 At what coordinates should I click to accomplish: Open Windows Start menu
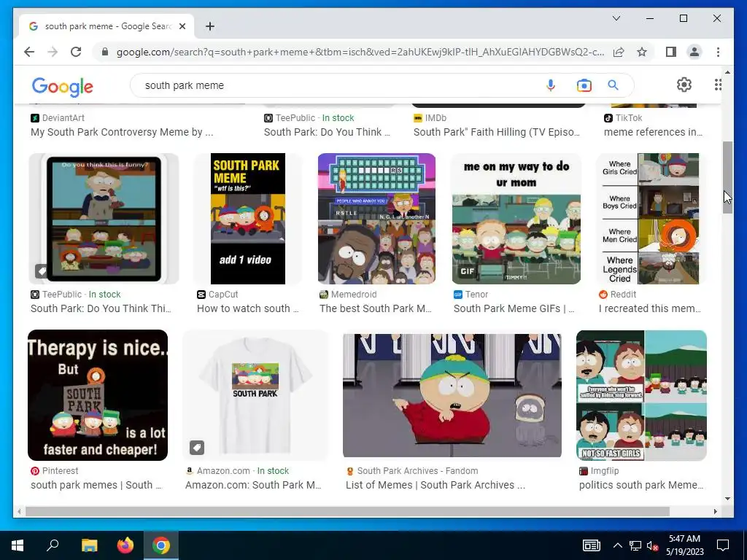(18, 545)
